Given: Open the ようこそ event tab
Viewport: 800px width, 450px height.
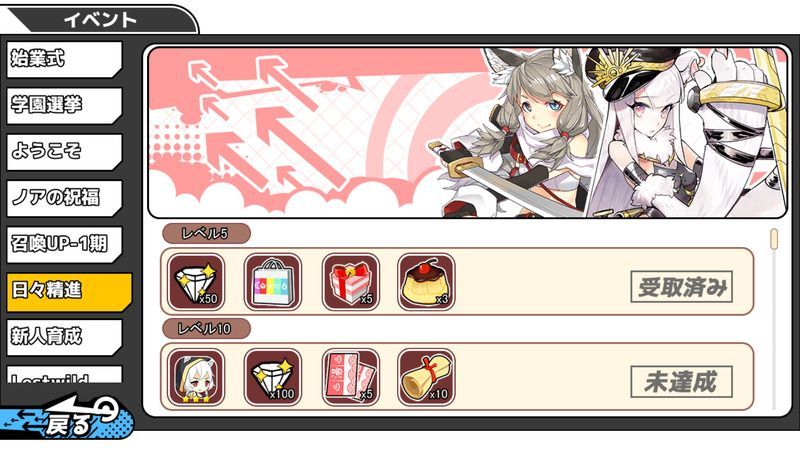Looking at the screenshot, I should tap(64, 152).
